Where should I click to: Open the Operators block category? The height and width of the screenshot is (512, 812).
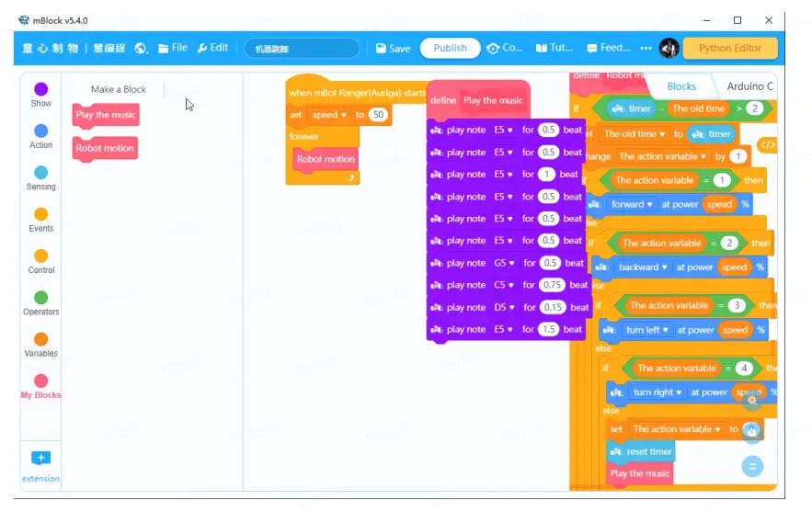(40, 303)
